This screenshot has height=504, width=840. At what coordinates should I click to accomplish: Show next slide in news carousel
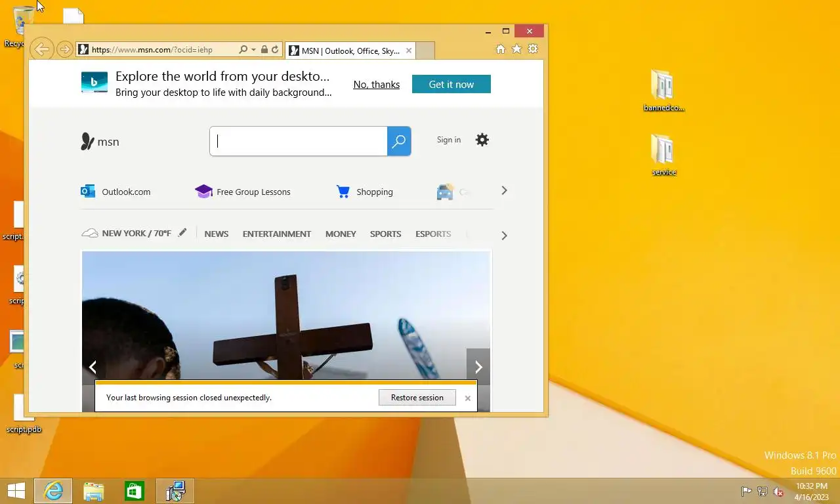478,367
